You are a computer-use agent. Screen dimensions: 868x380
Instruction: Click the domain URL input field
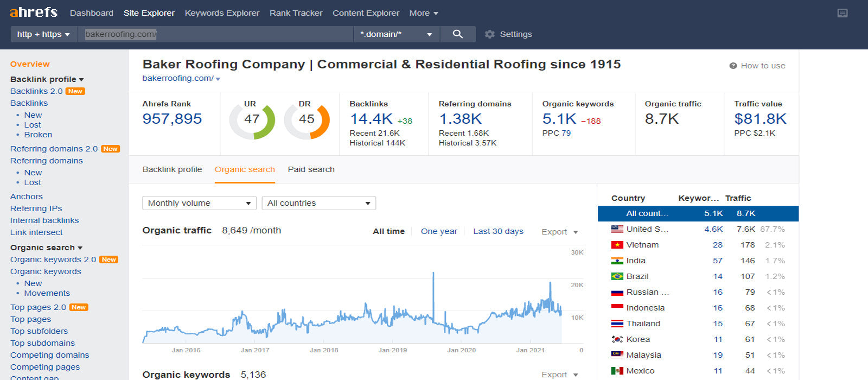[x=215, y=34]
